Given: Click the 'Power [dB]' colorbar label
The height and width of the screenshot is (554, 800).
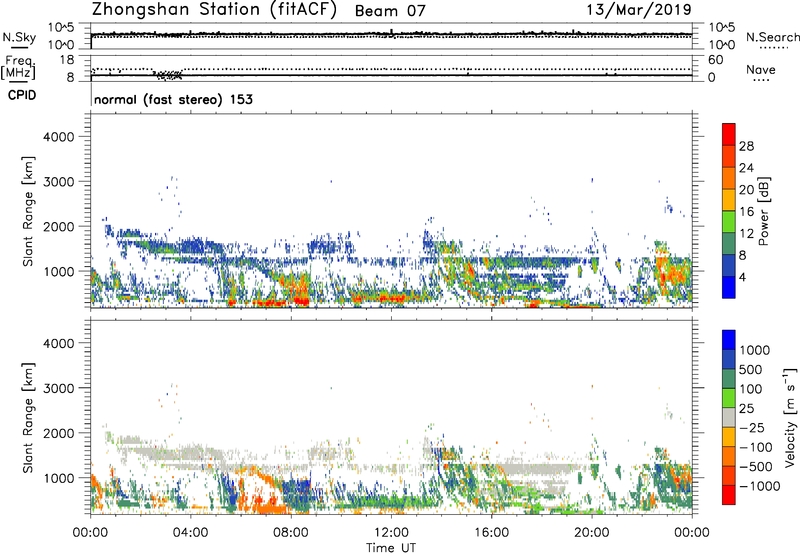Looking at the screenshot, I should coord(763,211).
